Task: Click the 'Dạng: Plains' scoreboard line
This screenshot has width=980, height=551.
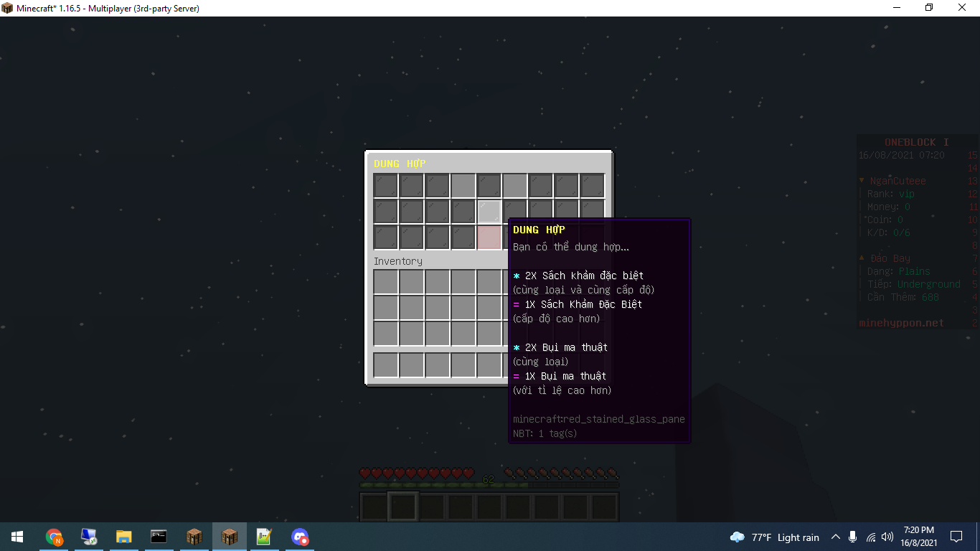Action: (898, 271)
